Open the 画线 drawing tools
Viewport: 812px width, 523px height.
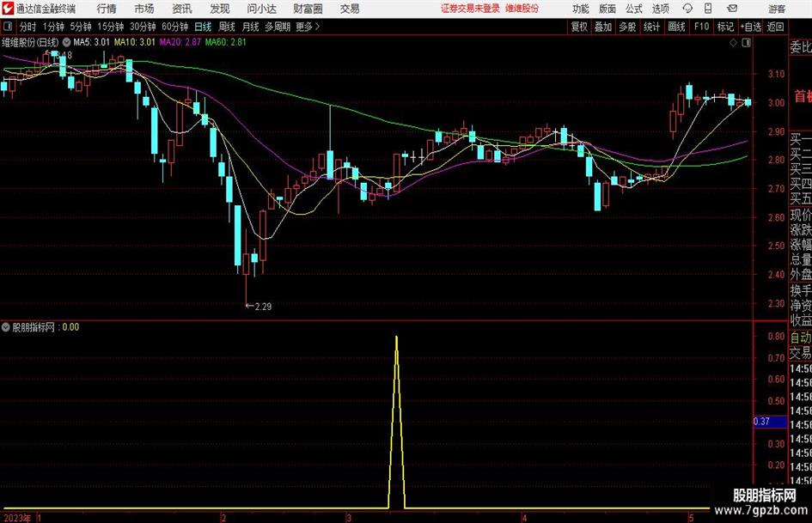pyautogui.click(x=676, y=27)
